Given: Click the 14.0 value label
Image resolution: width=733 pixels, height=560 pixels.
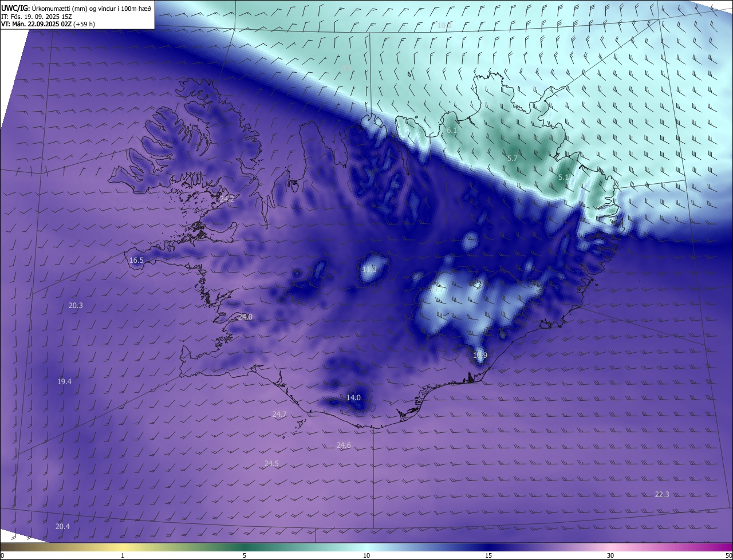Looking at the screenshot, I should [353, 397].
